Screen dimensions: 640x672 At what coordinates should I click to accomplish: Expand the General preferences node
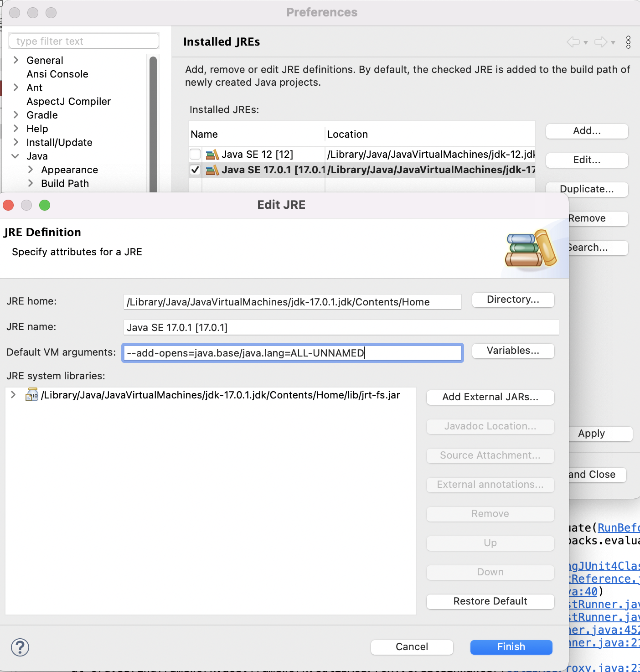tap(16, 60)
